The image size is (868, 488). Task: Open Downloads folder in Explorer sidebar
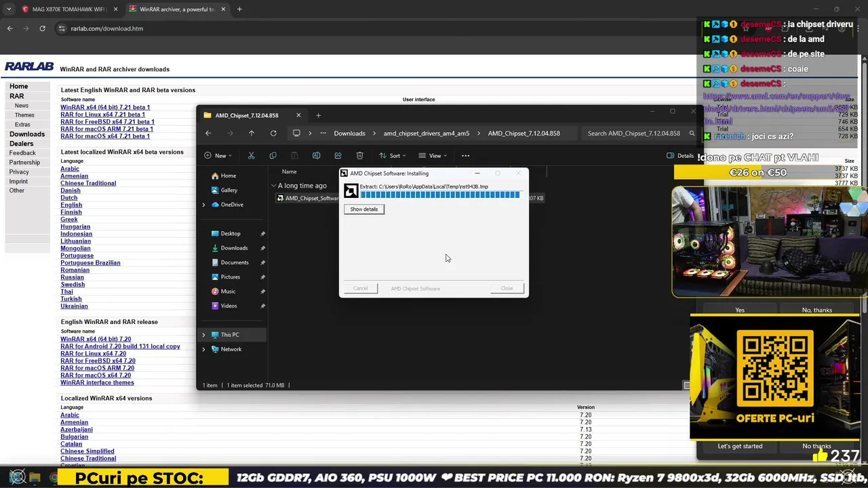point(234,248)
